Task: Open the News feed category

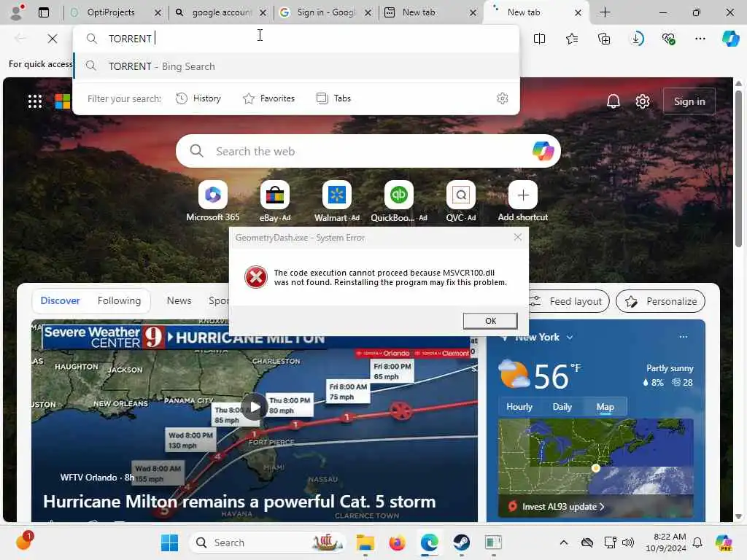Action: click(179, 301)
